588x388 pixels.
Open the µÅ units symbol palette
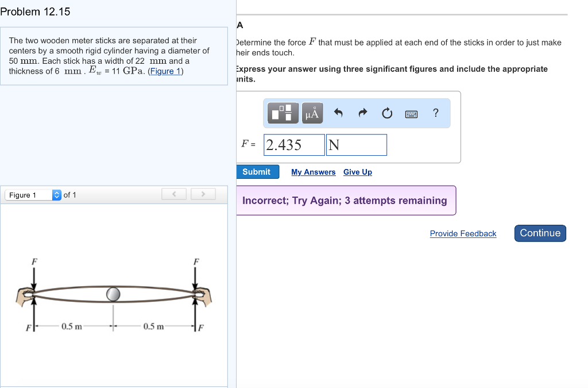point(312,113)
